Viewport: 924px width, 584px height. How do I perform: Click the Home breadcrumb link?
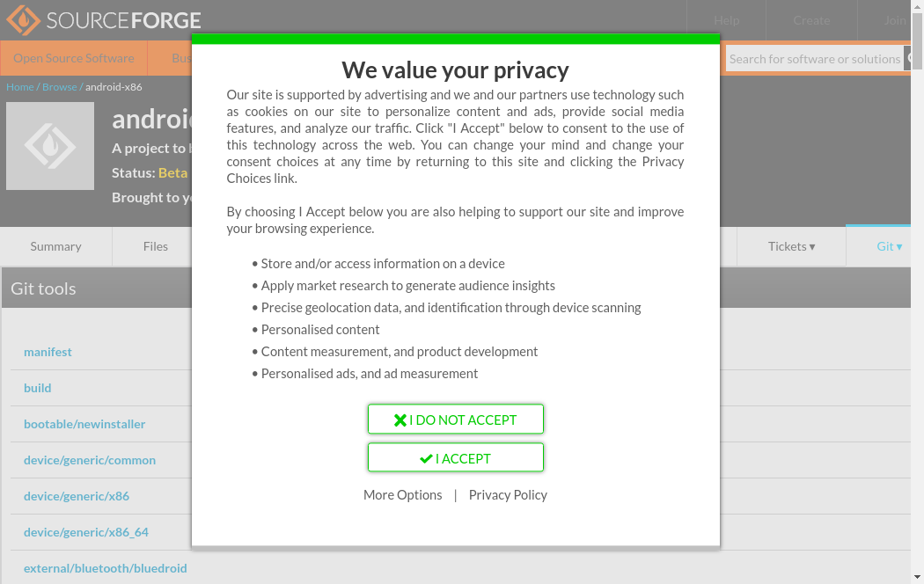point(19,87)
